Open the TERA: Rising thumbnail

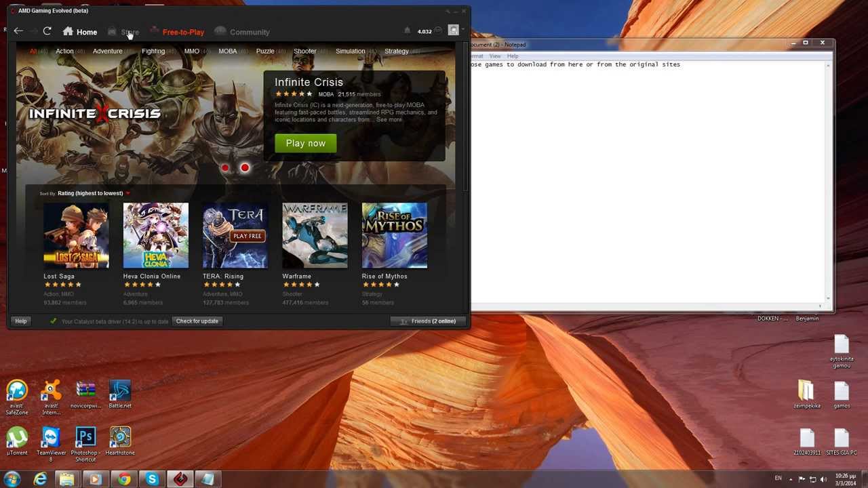coord(235,236)
